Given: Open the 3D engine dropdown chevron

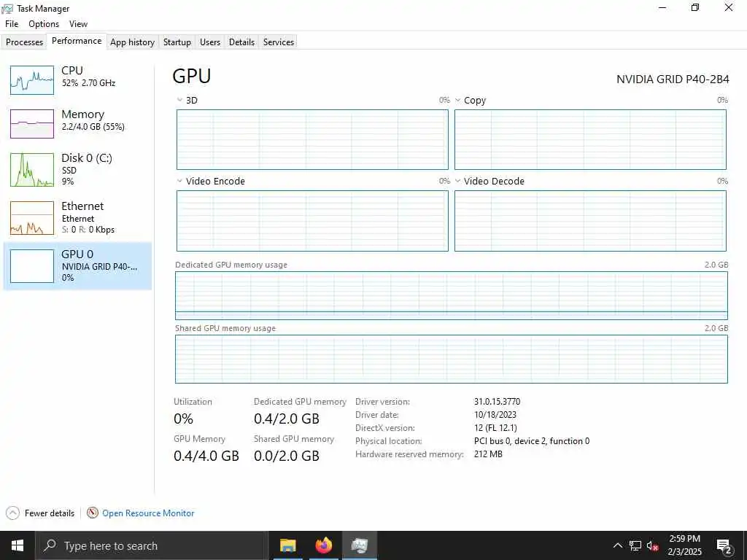Looking at the screenshot, I should coord(179,100).
